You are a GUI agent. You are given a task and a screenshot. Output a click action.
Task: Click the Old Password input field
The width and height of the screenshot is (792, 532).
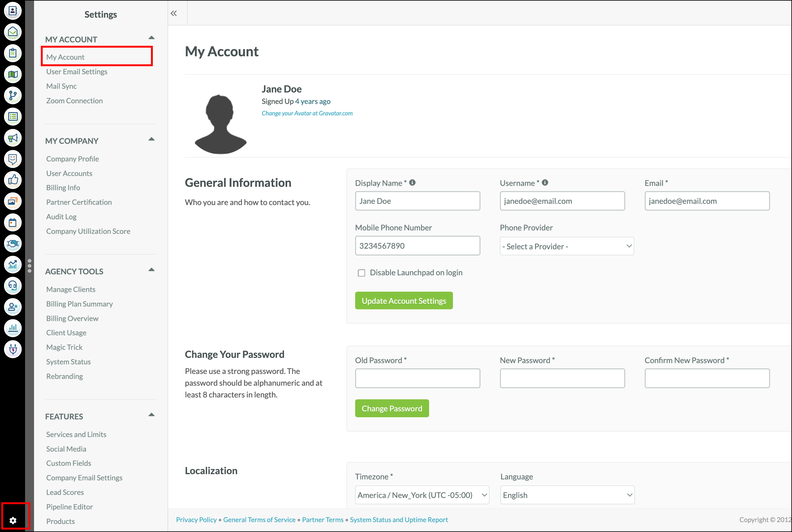tap(417, 378)
